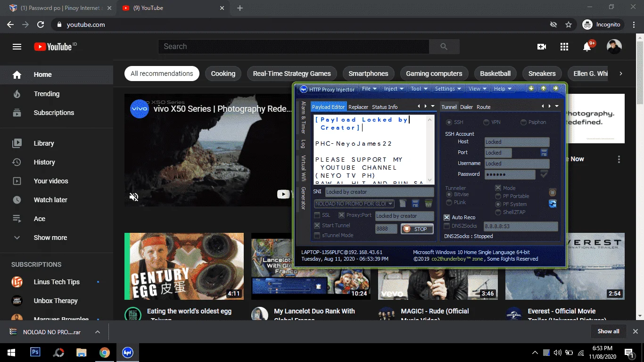The height and width of the screenshot is (362, 644).
Task: Click the create video camera icon
Action: coord(542,47)
